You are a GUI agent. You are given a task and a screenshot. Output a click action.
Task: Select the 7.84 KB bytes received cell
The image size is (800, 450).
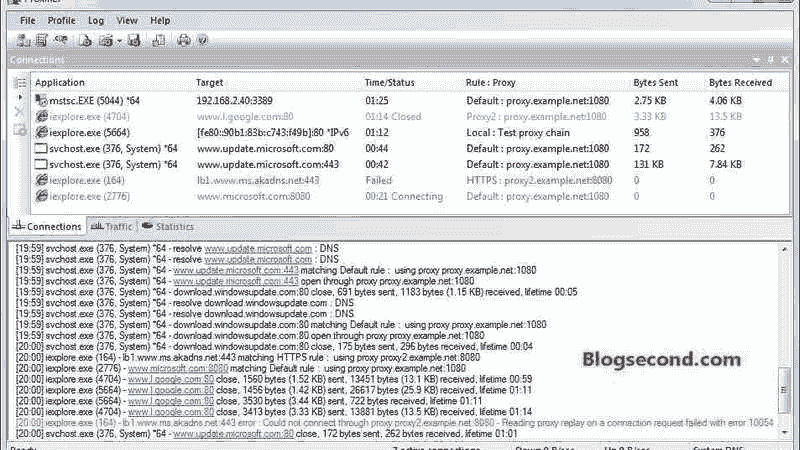coord(726,164)
